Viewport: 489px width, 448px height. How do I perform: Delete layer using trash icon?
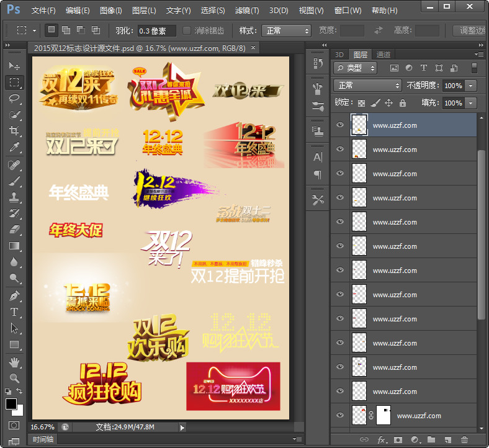click(464, 440)
